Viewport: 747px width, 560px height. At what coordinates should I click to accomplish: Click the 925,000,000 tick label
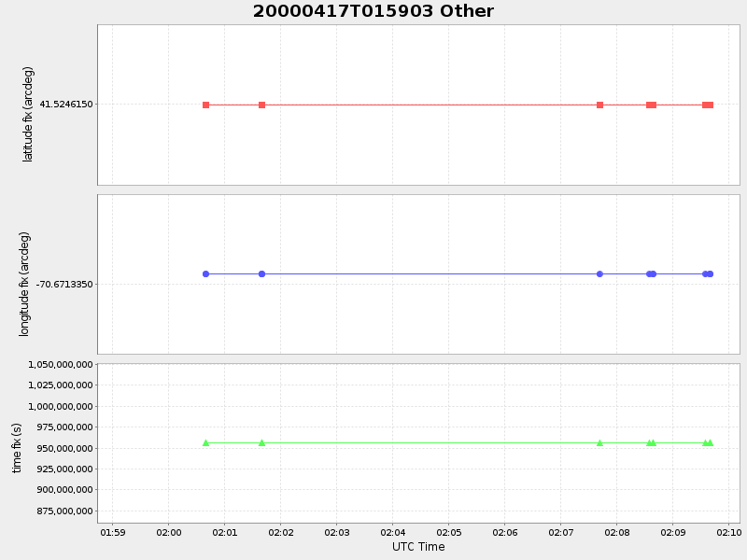tap(64, 469)
